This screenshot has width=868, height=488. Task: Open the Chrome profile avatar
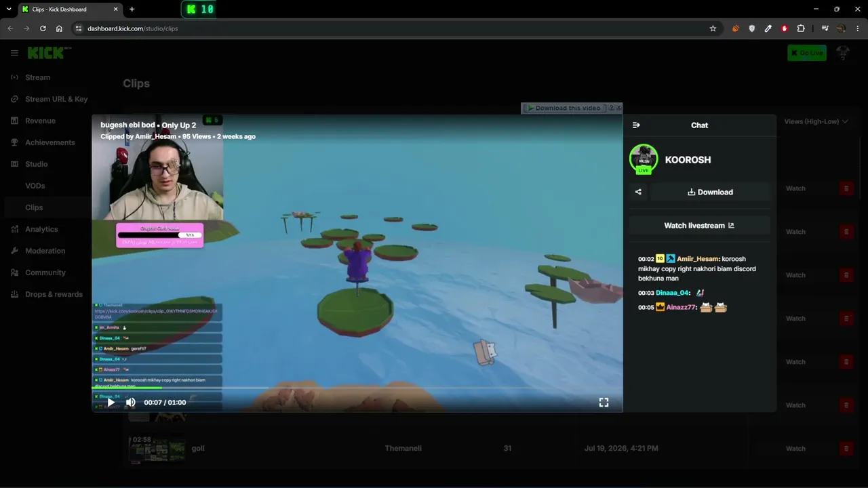841,28
